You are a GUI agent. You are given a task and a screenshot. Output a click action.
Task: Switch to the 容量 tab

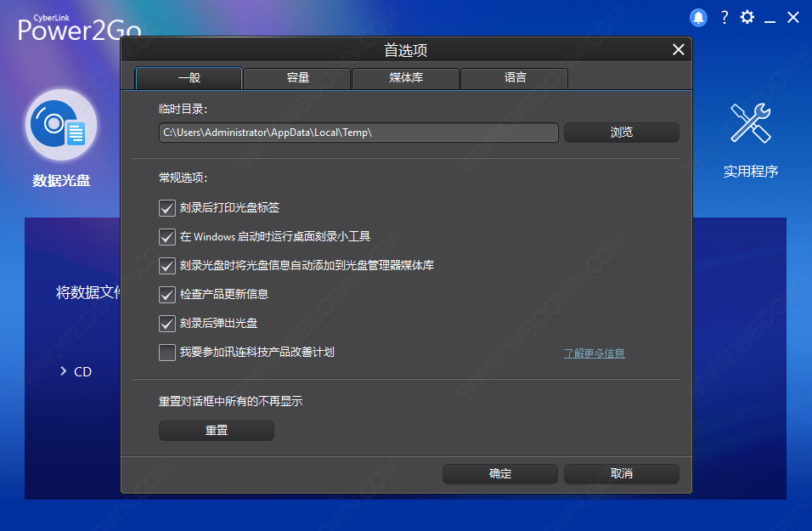pyautogui.click(x=297, y=78)
